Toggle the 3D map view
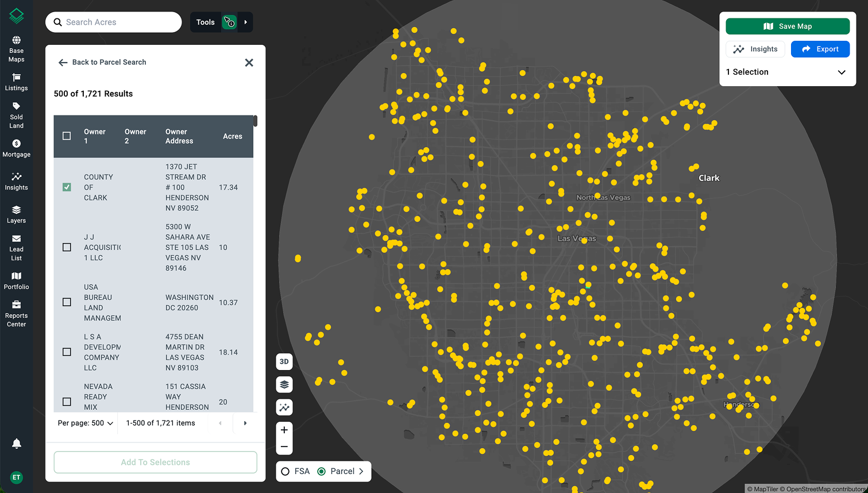Image resolution: width=868 pixels, height=493 pixels. click(x=284, y=361)
